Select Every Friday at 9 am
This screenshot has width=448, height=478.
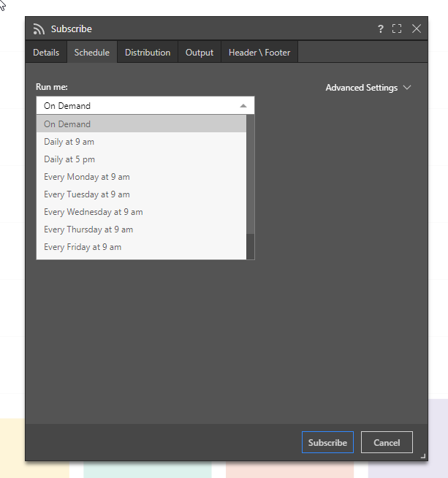click(83, 247)
